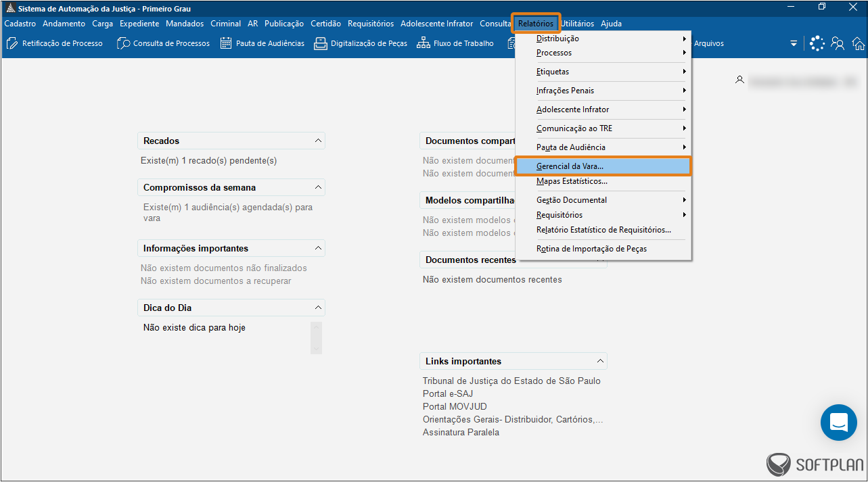Click "Não existem documentos não finalizados" text

[224, 268]
